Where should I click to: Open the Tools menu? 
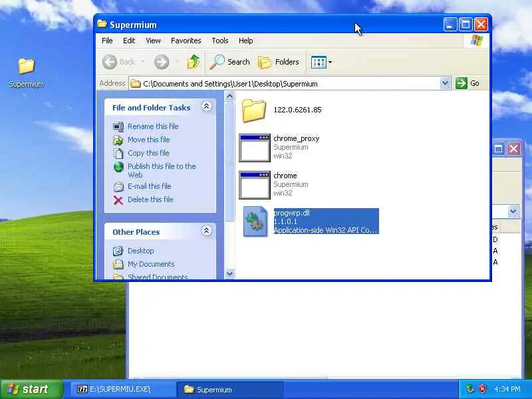[220, 41]
